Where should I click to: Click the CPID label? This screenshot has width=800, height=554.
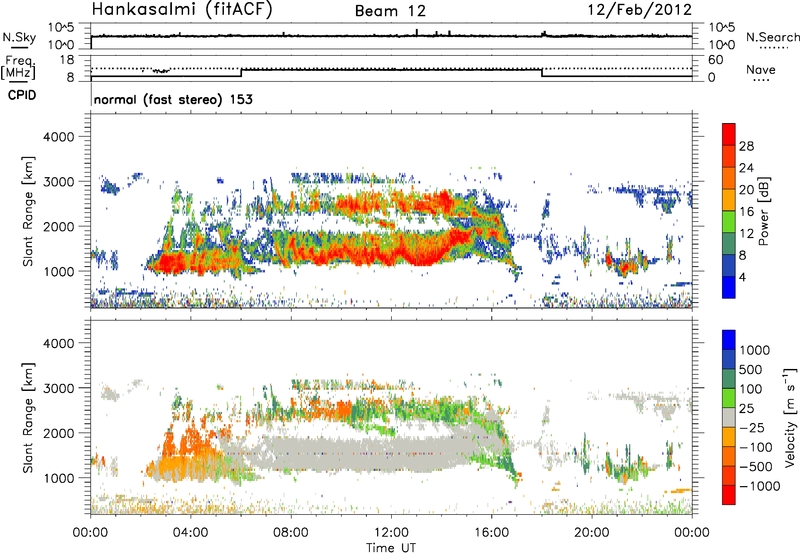click(x=22, y=95)
